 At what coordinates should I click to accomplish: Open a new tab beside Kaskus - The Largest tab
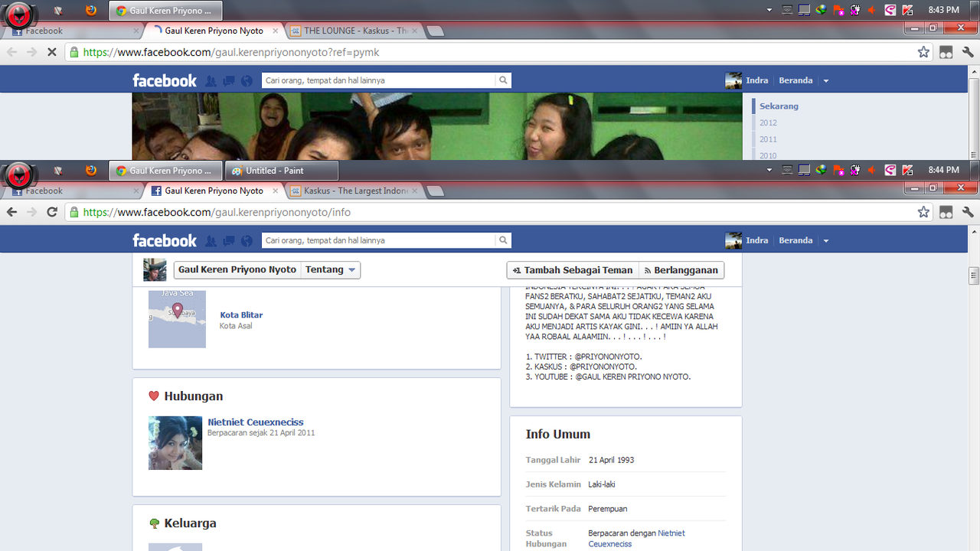pos(435,191)
